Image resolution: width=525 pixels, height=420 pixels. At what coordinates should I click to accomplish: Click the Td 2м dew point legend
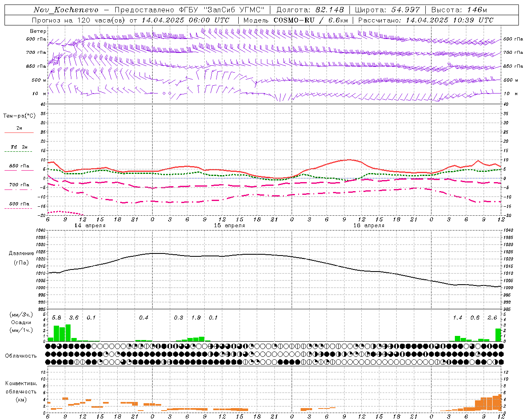[19, 147]
